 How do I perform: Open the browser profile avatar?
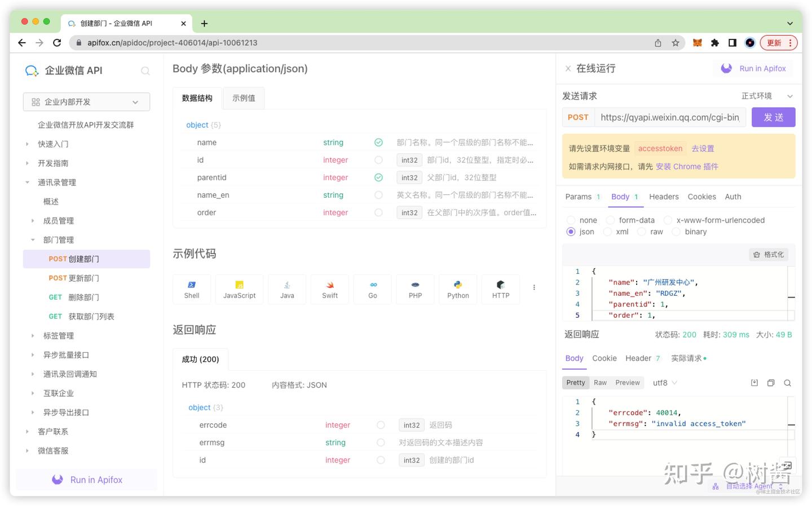click(750, 43)
